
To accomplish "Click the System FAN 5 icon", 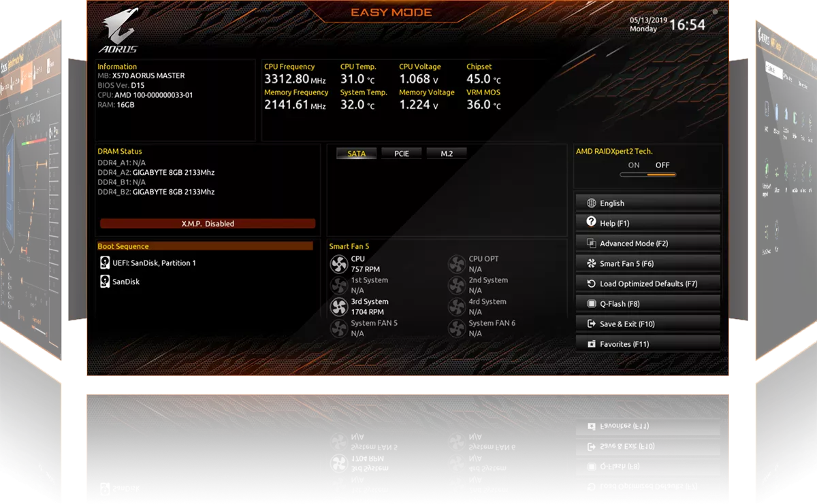I will [338, 329].
